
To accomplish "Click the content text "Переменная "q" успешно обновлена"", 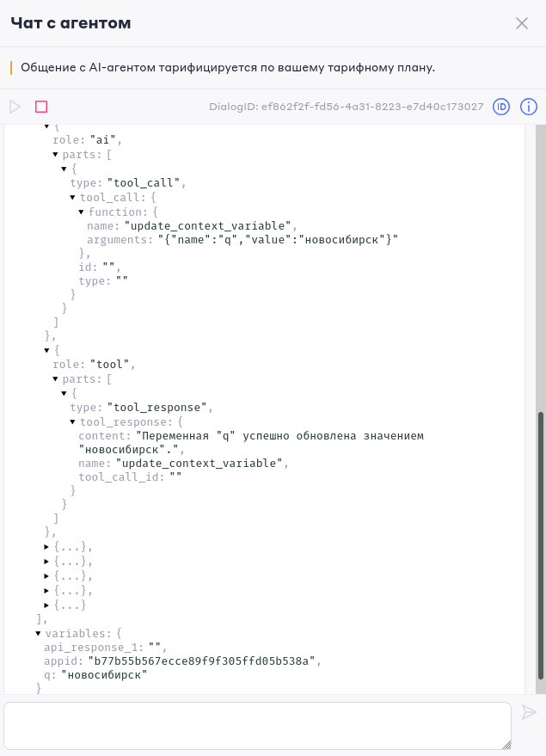I will pos(246,435).
